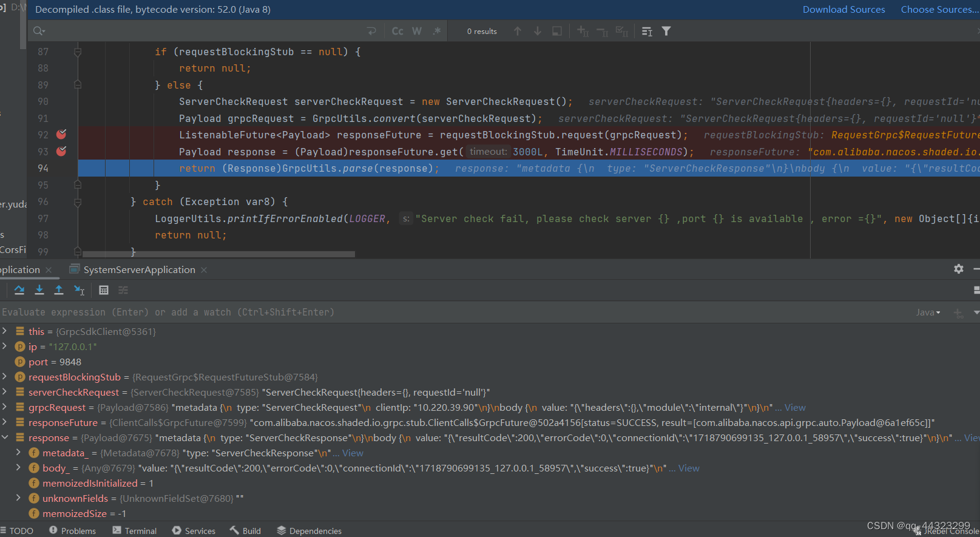
Task: Expand the 'this' GrpcSdkClient variable
Action: (5, 331)
